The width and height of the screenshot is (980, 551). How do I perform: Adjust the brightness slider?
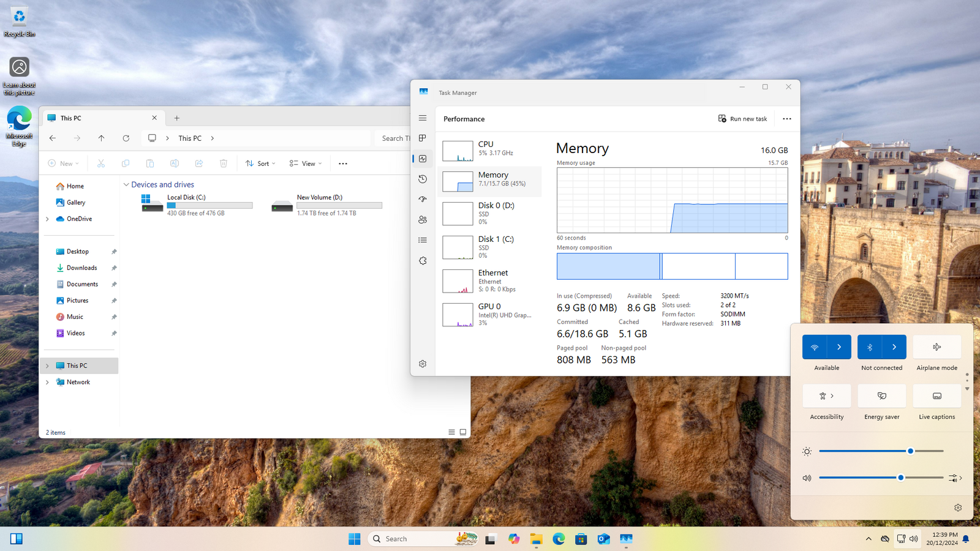tap(881, 451)
